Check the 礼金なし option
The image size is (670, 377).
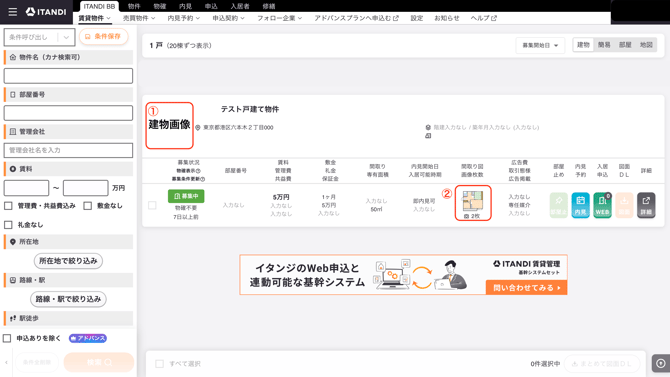point(8,225)
